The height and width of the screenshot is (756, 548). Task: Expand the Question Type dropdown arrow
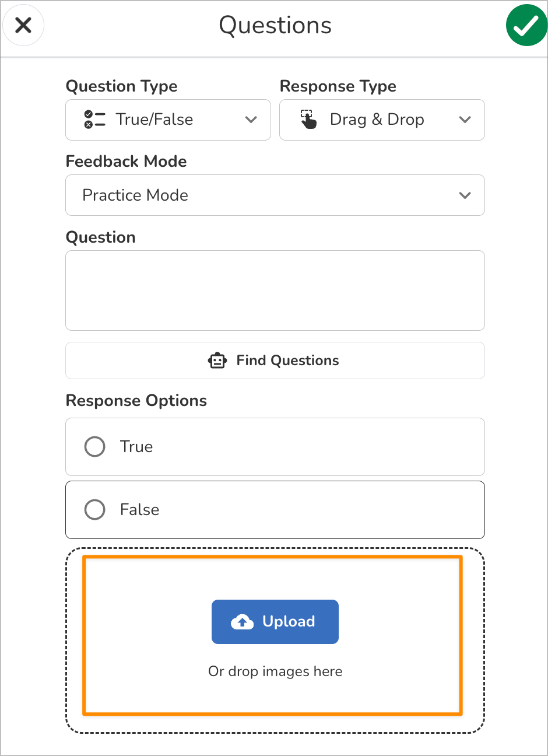[251, 120]
